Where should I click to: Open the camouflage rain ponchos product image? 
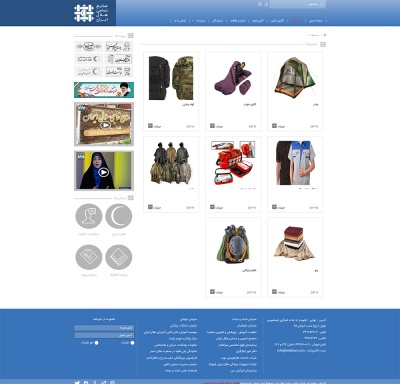(171, 163)
